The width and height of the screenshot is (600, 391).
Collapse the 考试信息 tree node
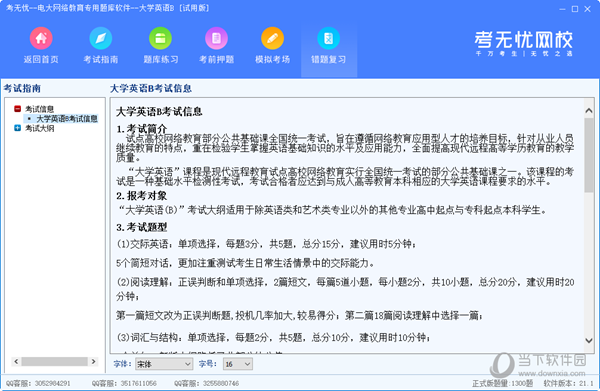click(17, 109)
